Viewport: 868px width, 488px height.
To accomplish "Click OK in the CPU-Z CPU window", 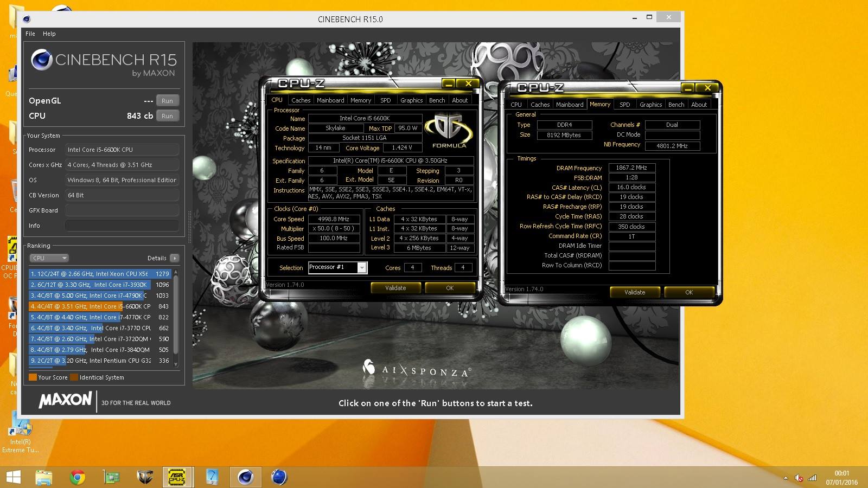I will click(450, 288).
